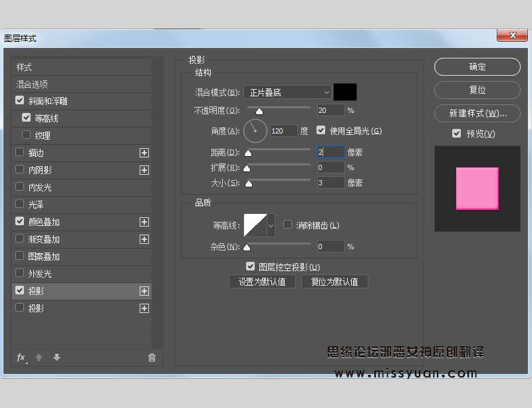Image resolution: width=532 pixels, height=408 pixels.
Task: Click the shadow angle dial control
Action: point(255,131)
